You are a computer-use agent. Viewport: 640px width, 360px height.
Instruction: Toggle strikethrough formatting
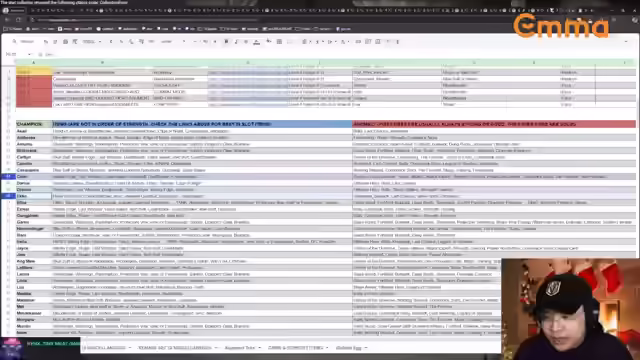[246, 42]
